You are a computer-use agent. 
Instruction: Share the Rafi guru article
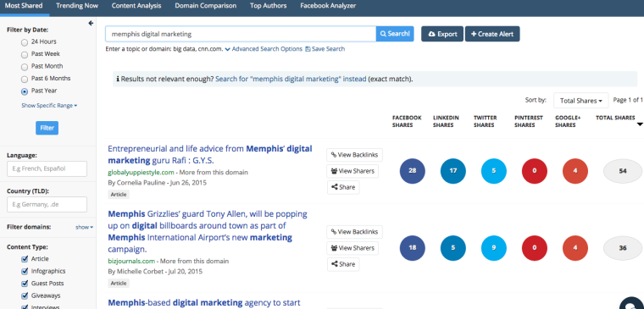pyautogui.click(x=343, y=187)
